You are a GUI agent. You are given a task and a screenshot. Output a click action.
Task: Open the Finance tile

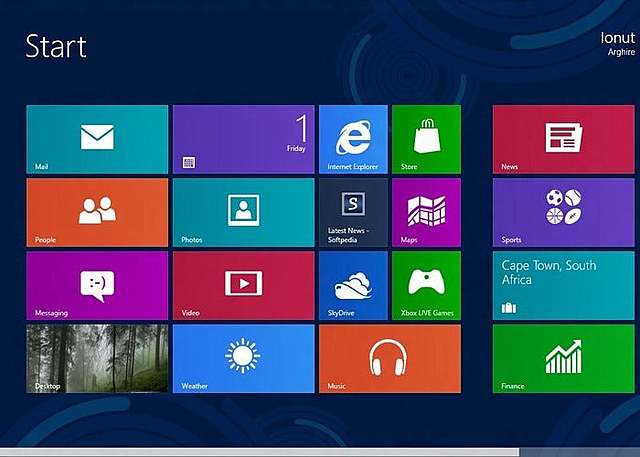[564, 359]
